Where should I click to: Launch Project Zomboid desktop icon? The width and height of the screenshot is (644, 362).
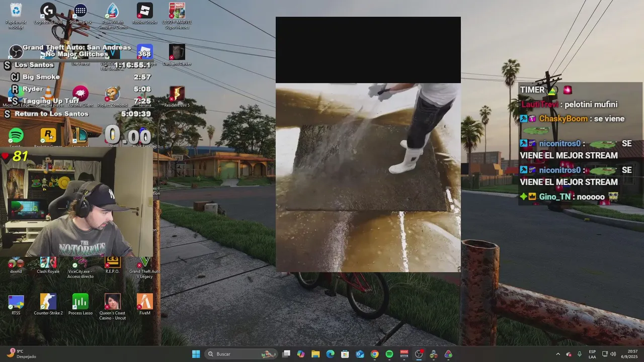(113, 97)
